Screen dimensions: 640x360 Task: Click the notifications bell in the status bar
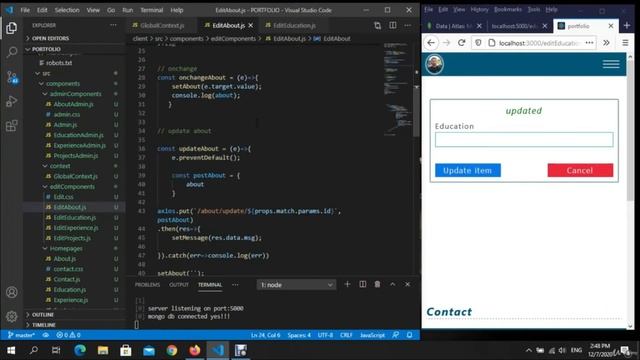pyautogui.click(x=409, y=335)
